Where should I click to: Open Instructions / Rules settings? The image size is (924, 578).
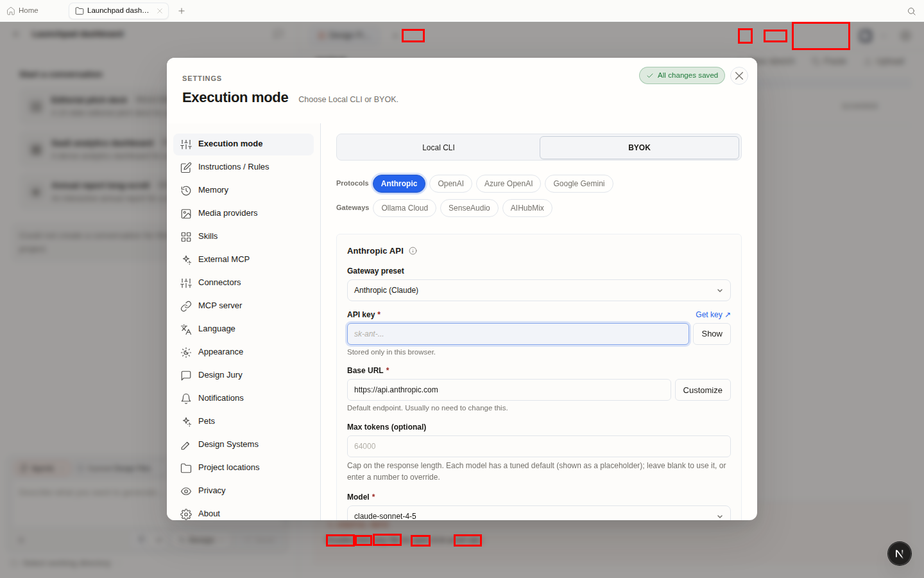(x=243, y=167)
